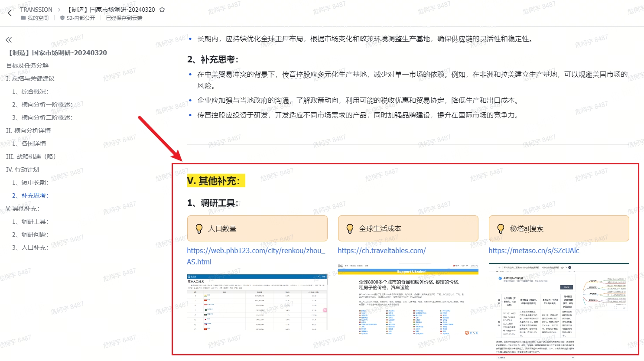Image resolution: width=644 pixels, height=361 pixels.
Task: Star the document as favorite
Action: [162, 10]
